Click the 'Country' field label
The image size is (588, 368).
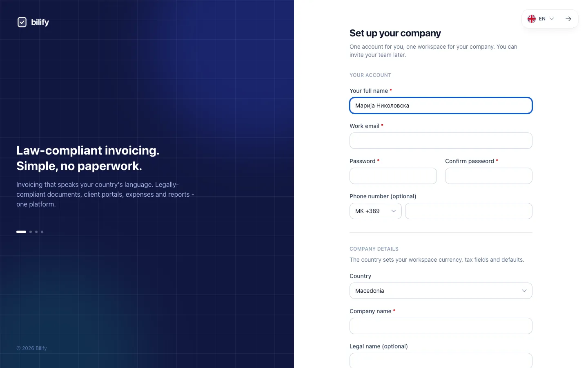pyautogui.click(x=361, y=276)
